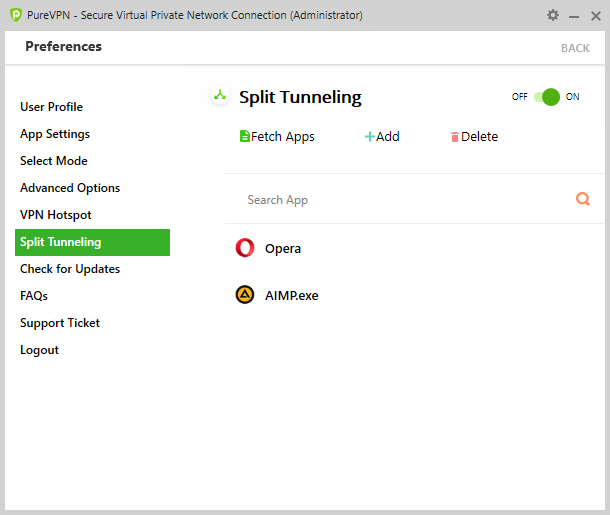Click Fetch Apps text button

tap(283, 137)
